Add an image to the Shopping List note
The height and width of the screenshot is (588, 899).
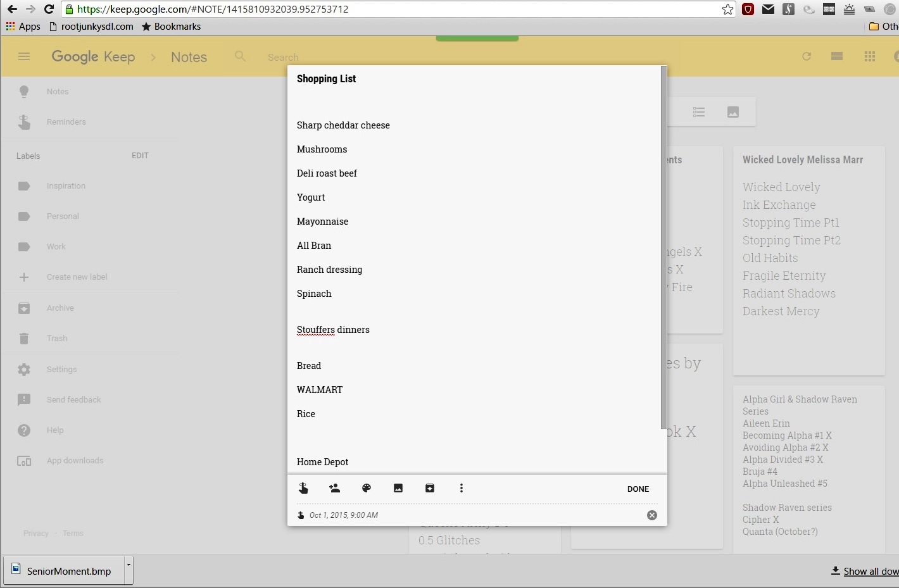[x=398, y=488]
